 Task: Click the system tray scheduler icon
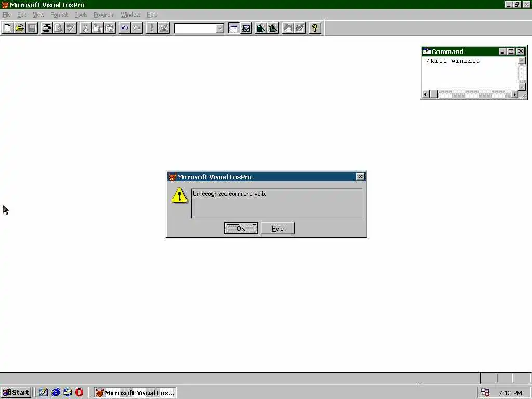[485, 393]
